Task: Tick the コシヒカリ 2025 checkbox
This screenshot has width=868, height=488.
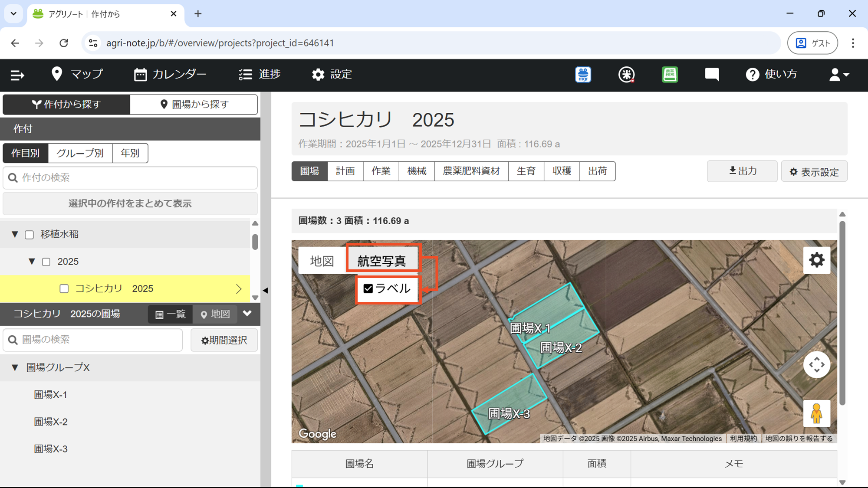Action: click(x=64, y=289)
